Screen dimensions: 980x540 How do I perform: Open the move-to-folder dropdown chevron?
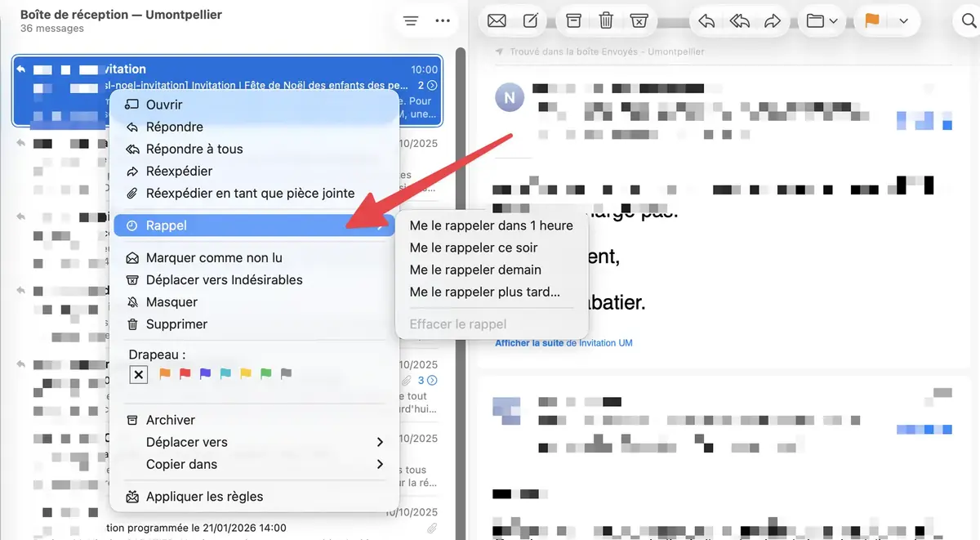(x=834, y=20)
